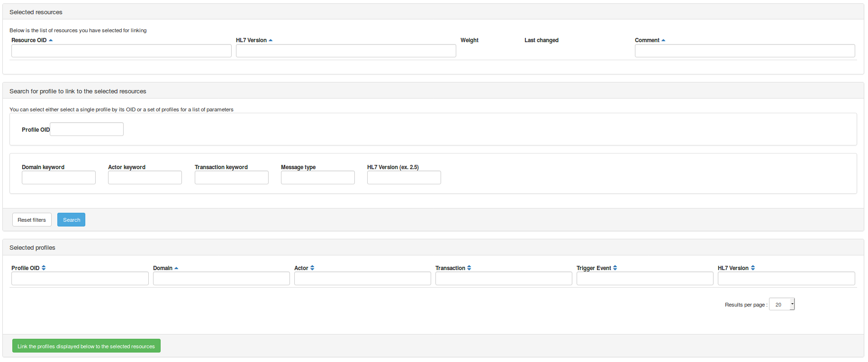Sort by Resource OID arrow icon
868x362 pixels.
click(51, 40)
